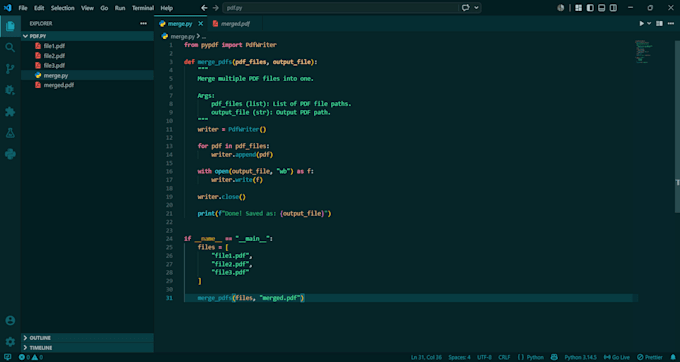The height and width of the screenshot is (362, 680).
Task: Click the Customize Layout icon
Action: (579, 8)
